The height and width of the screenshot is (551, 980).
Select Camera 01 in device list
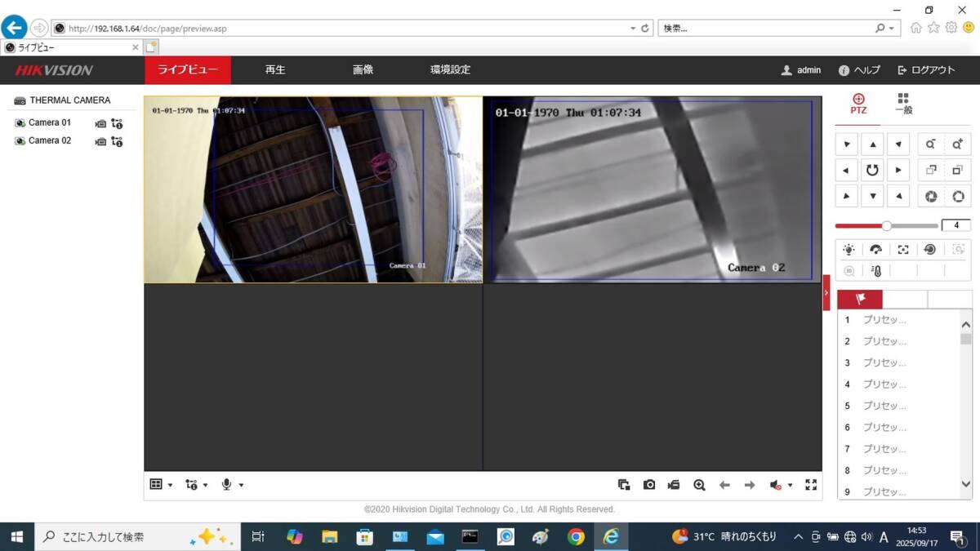[50, 123]
